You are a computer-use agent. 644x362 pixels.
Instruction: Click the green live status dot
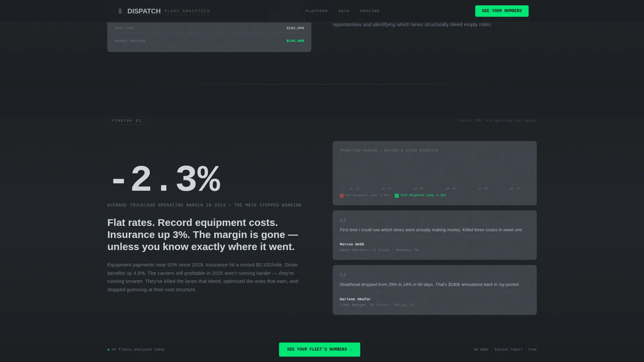[108, 350]
